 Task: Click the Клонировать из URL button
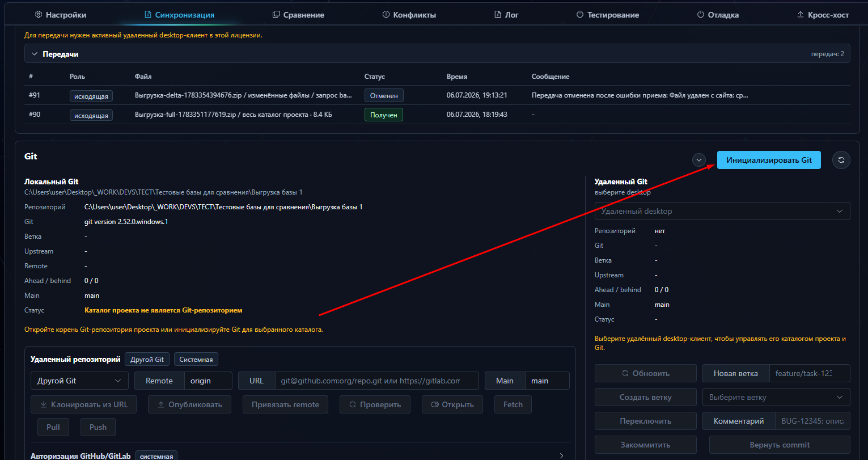click(x=84, y=404)
